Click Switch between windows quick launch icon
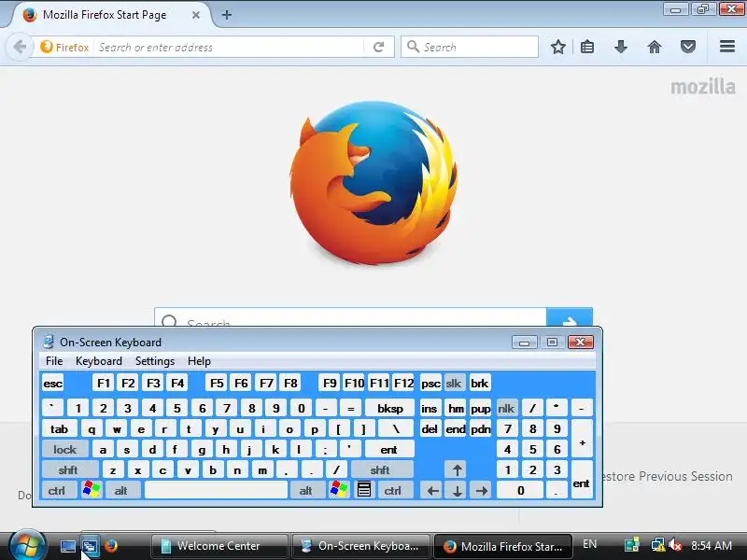 [x=90, y=546]
